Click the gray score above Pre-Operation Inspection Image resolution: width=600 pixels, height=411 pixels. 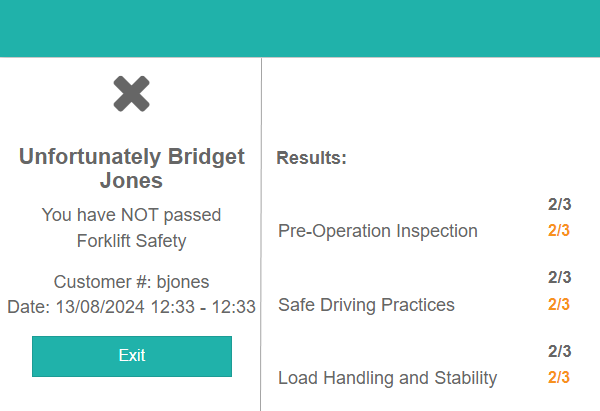point(558,204)
